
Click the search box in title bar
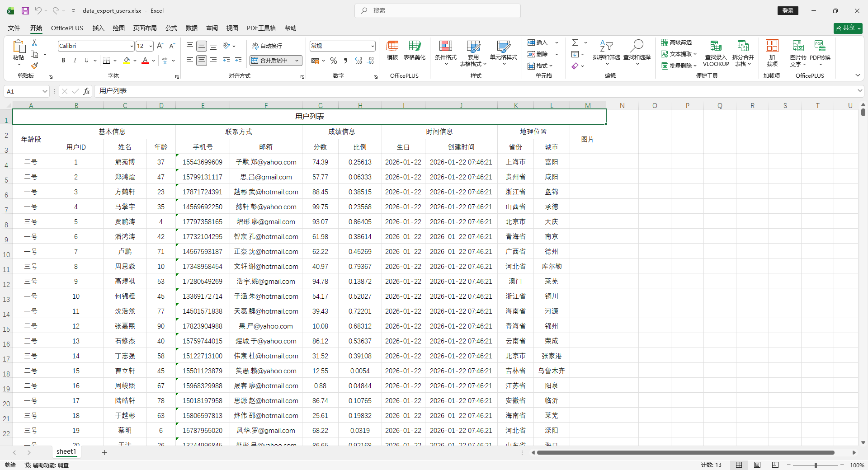point(437,11)
